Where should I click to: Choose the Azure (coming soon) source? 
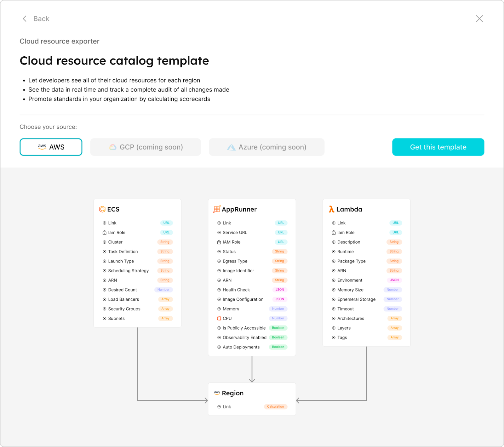tap(266, 147)
